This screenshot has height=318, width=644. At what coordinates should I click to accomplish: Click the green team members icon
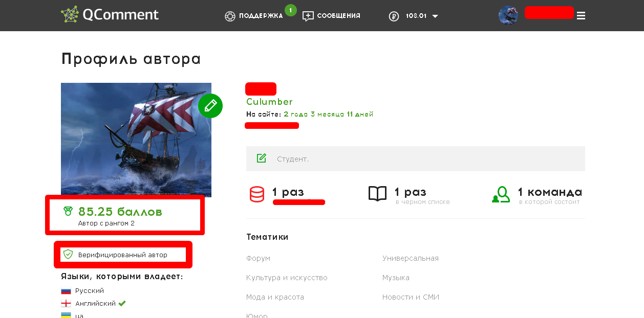[501, 194]
